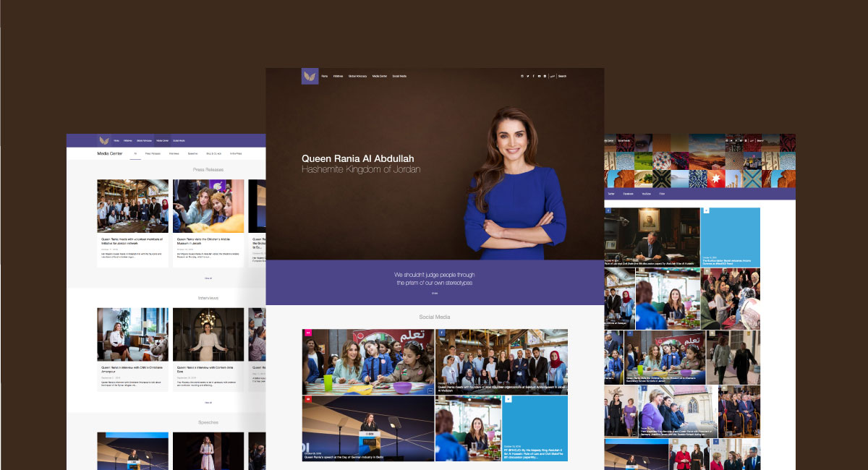868x470 pixels.
Task: Click the YouTube badge on the German Industry speech tile
Action: (307, 398)
